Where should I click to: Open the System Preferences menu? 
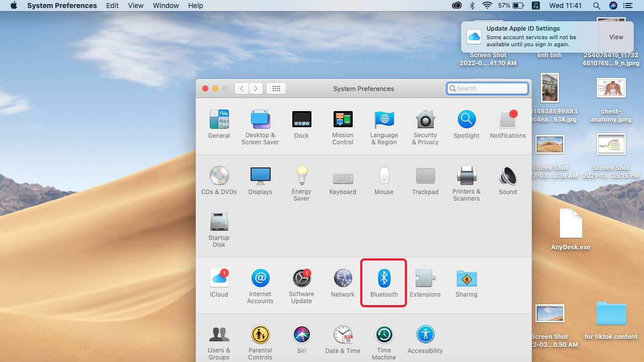[x=62, y=6]
